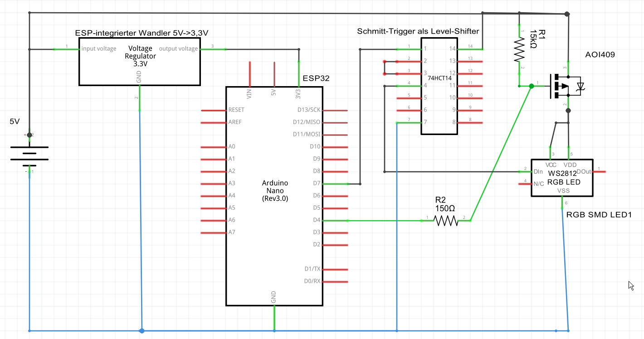Screen dimensions: 644x339
Task: Select the D7 pin on the Arduino Nano
Action: point(335,184)
